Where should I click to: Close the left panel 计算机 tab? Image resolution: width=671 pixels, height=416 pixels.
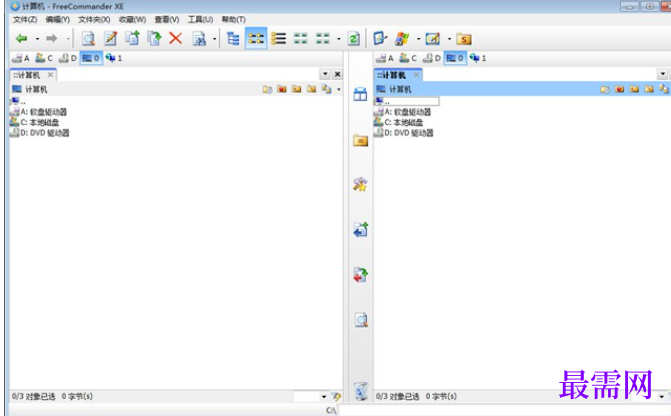click(50, 75)
